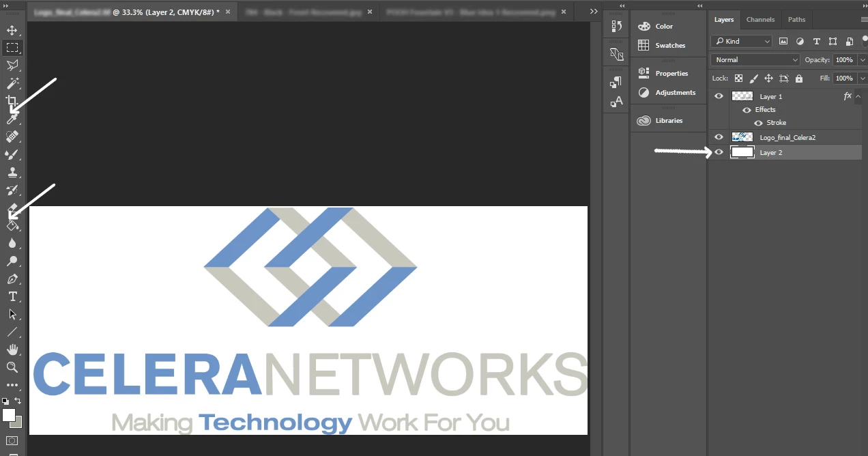Select the Blur tool
The width and height of the screenshot is (868, 456).
[x=12, y=243]
